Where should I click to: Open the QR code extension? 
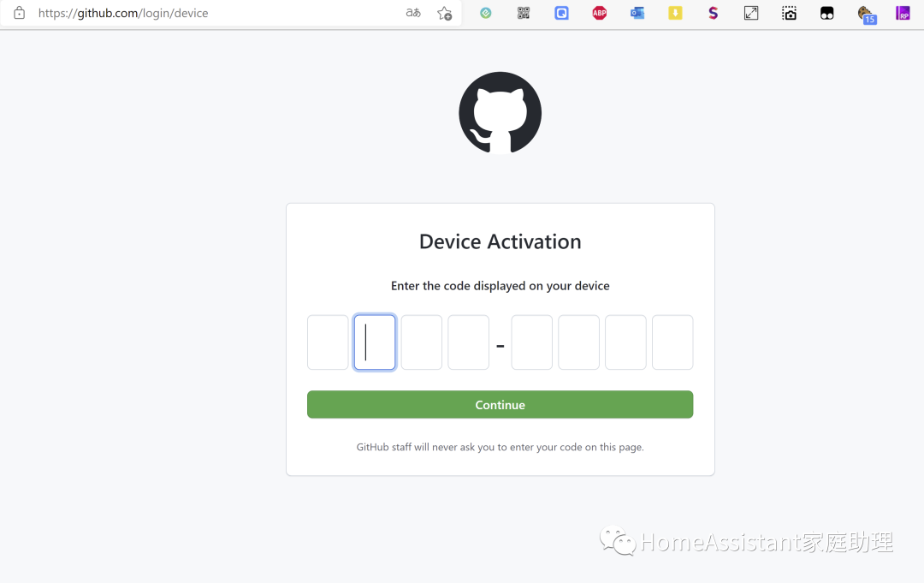[524, 13]
